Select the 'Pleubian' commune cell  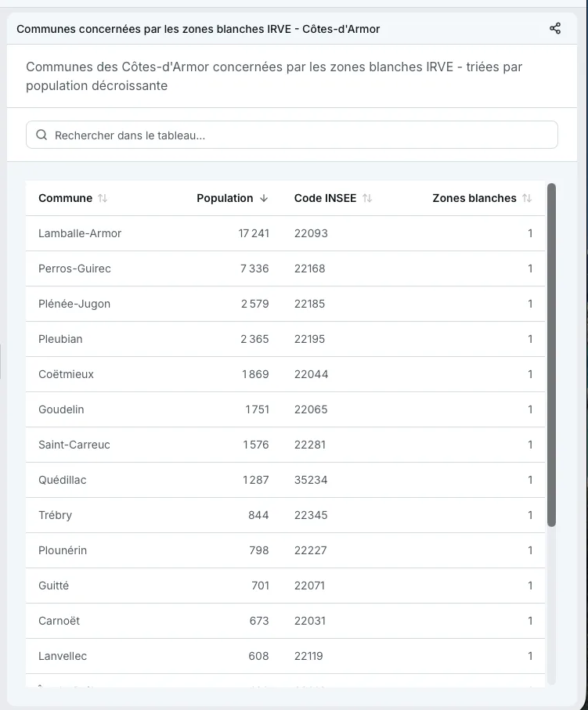(x=60, y=339)
